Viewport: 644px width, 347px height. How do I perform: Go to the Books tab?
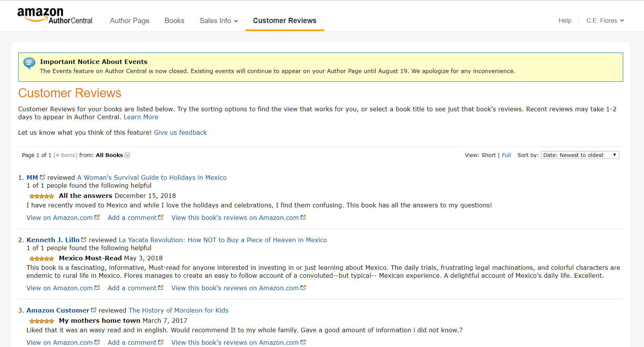[174, 21]
